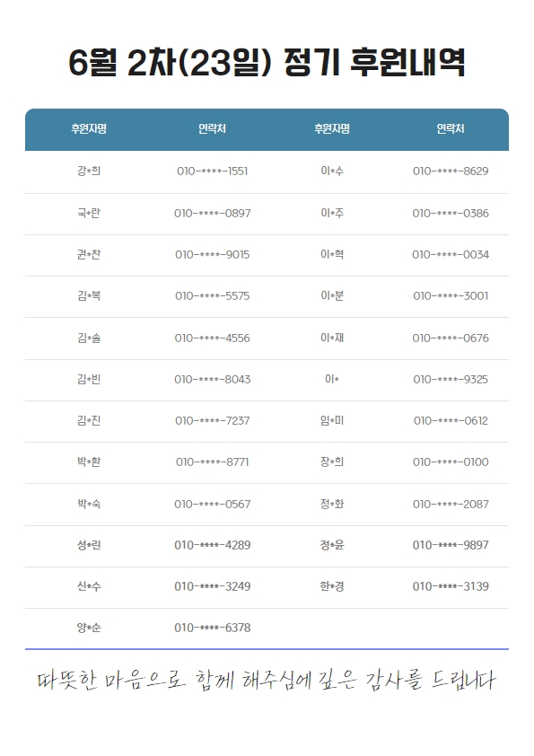Click the handwritten thank-you message at bottom
Screen dimensions: 534x756
pos(267,680)
